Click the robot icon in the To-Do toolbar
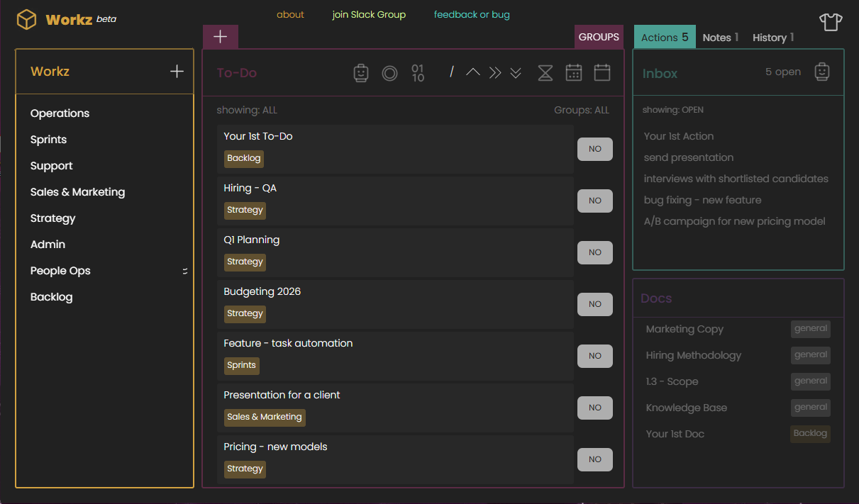859x504 pixels. [x=361, y=72]
